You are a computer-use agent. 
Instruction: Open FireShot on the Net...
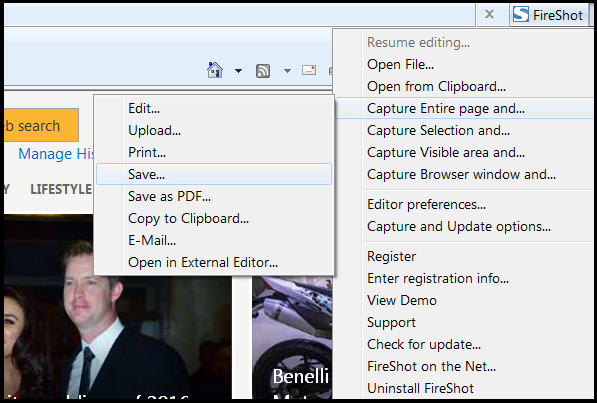coord(465,366)
